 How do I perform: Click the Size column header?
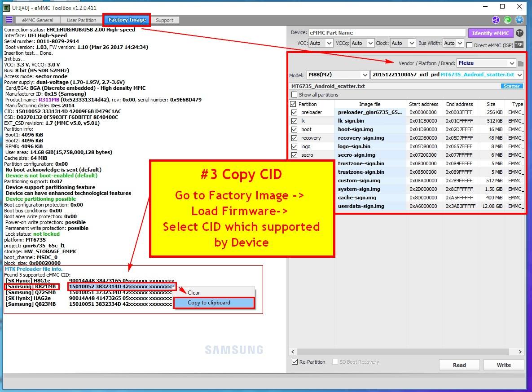click(491, 104)
